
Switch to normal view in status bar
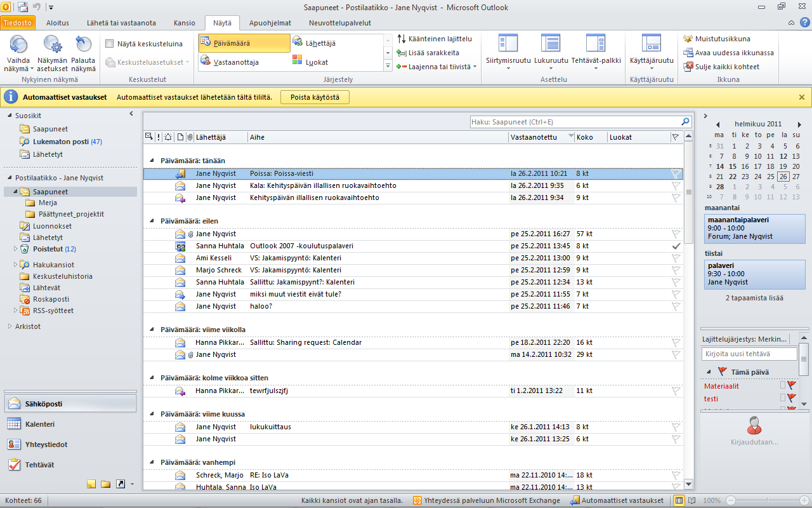[679, 500]
